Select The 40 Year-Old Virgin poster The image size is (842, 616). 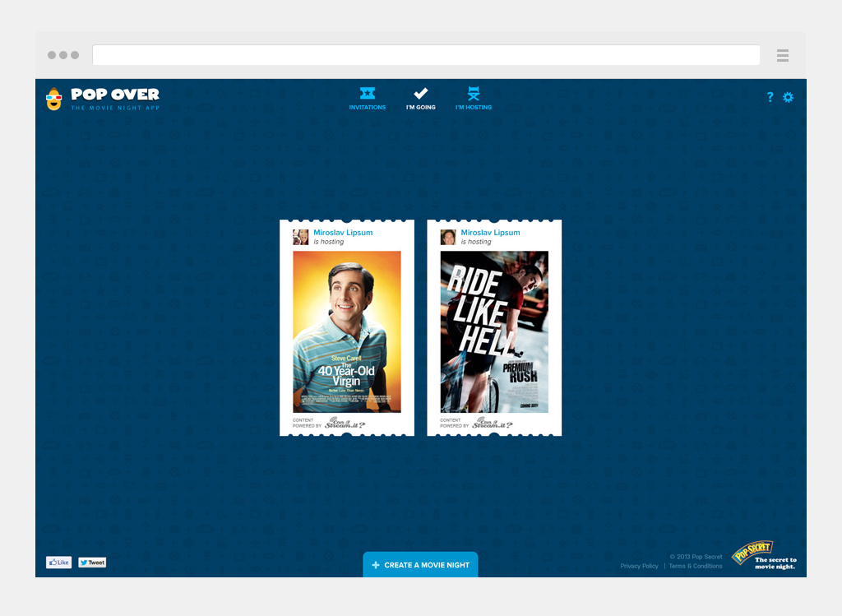346,331
